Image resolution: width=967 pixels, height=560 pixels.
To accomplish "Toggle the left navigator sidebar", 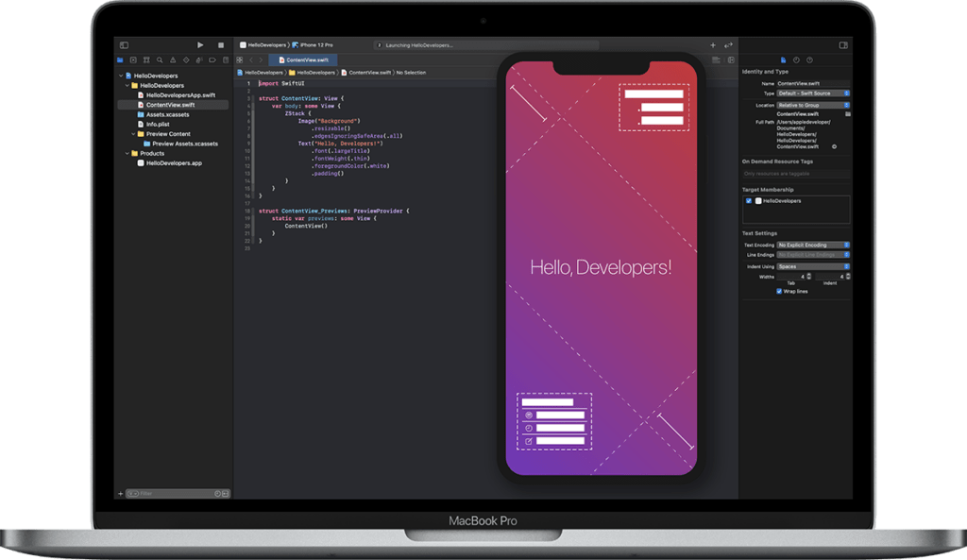I will pos(124,44).
